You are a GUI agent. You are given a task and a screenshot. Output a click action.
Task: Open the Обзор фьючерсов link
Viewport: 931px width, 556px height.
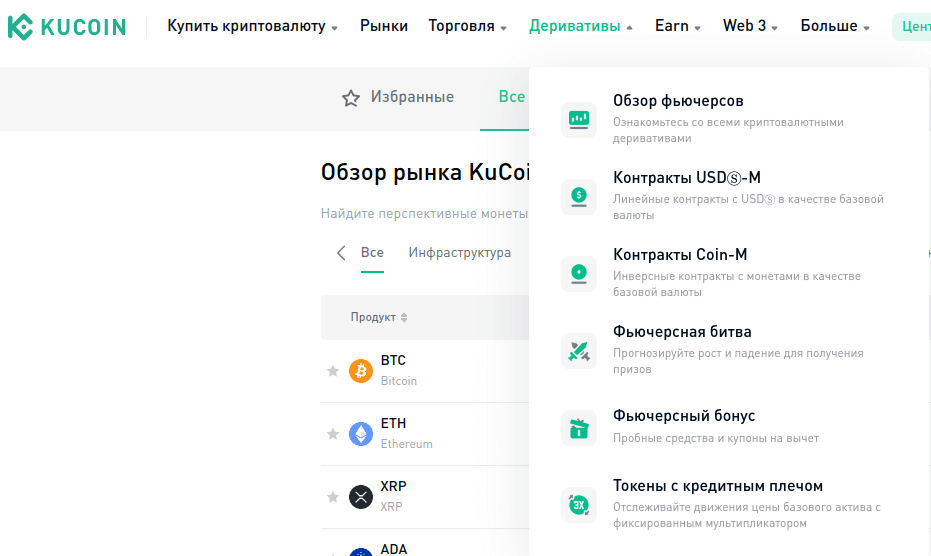coord(678,101)
